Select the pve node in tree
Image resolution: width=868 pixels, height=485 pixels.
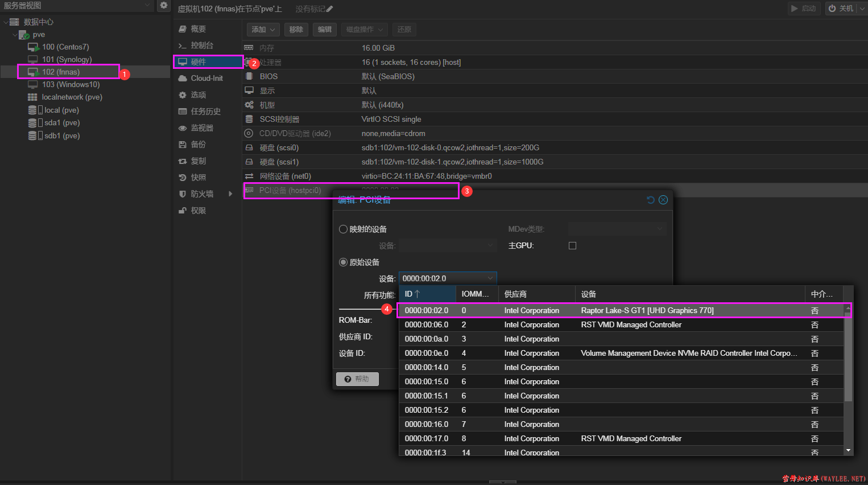click(39, 35)
